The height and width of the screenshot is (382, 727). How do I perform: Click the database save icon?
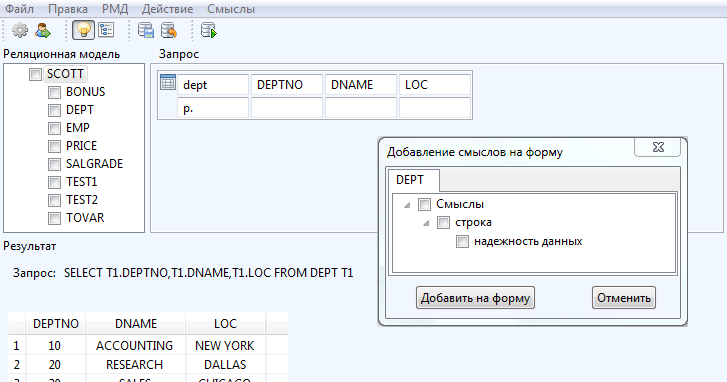pos(146,31)
